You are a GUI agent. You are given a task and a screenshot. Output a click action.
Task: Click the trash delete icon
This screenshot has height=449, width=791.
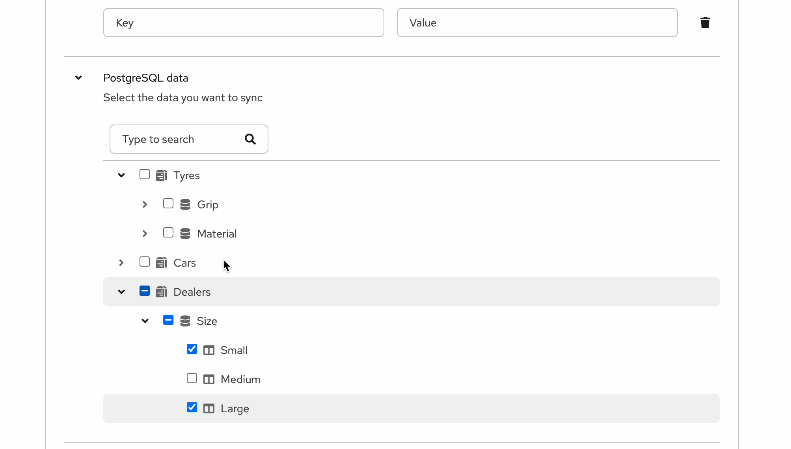pos(705,23)
